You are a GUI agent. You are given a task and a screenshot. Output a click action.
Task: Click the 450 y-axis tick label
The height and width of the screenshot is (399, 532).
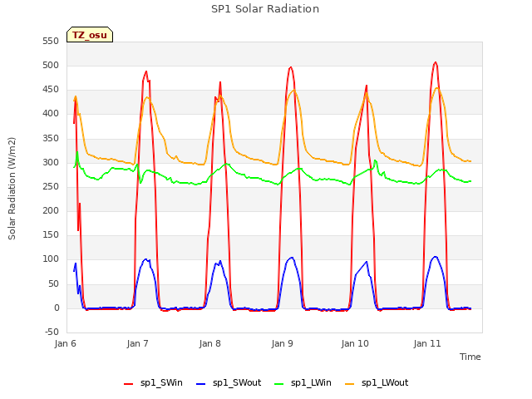[51, 90]
